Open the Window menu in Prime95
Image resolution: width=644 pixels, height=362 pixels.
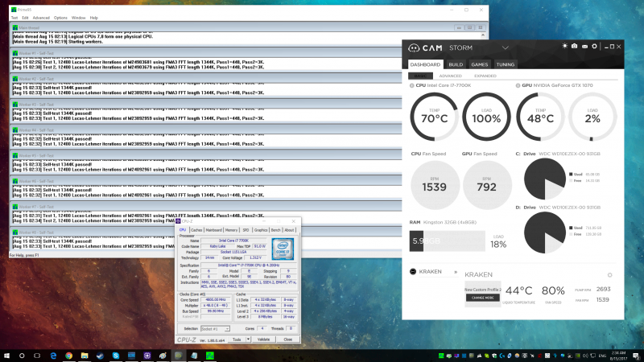tap(78, 18)
